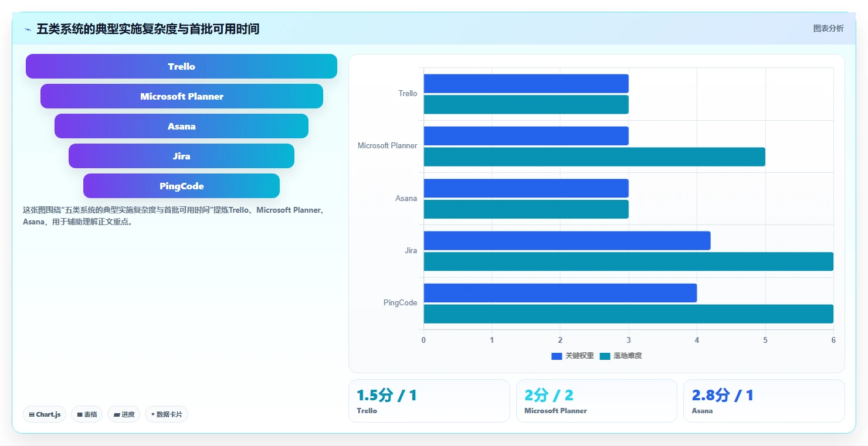The width and height of the screenshot is (868, 446).
Task: Select the 表格 tag
Action: point(87,414)
